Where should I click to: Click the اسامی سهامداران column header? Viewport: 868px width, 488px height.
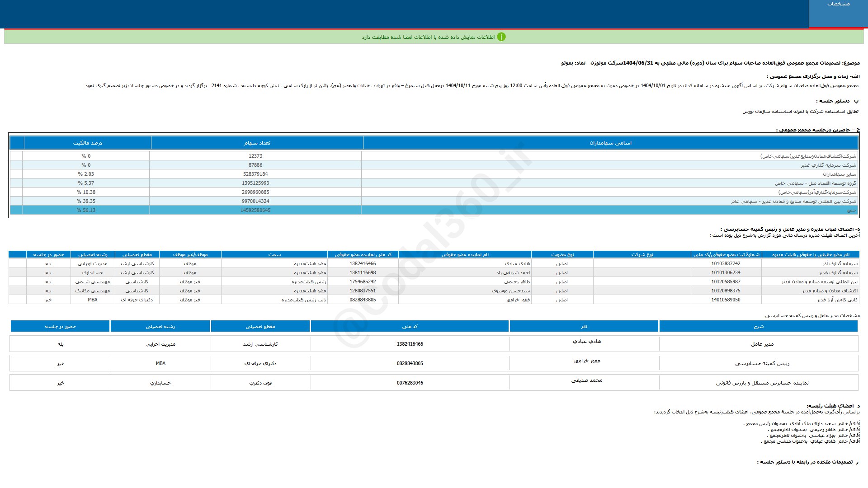click(x=610, y=143)
